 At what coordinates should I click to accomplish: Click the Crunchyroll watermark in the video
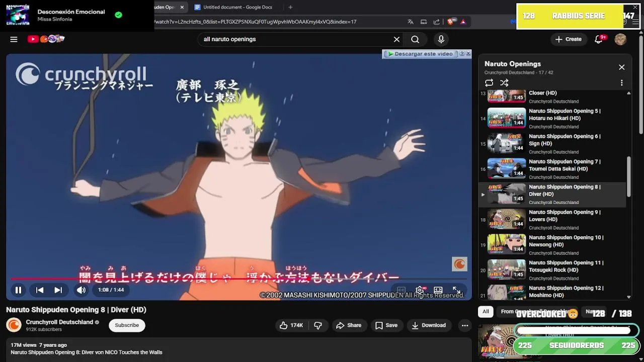pos(459,264)
